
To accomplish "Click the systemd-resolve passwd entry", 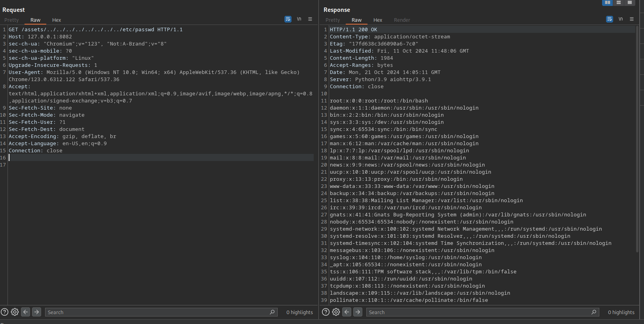I will [450, 236].
